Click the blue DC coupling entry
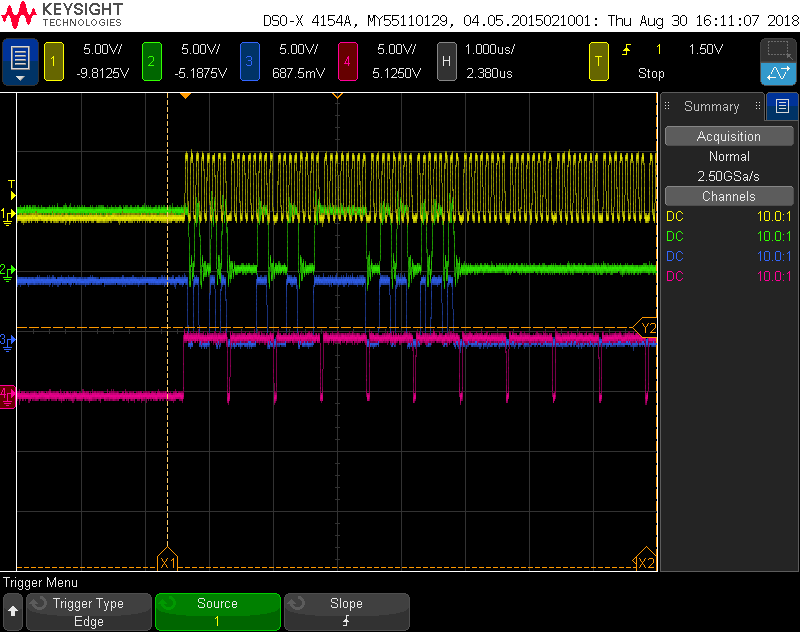The width and height of the screenshot is (800, 632). coord(674,256)
